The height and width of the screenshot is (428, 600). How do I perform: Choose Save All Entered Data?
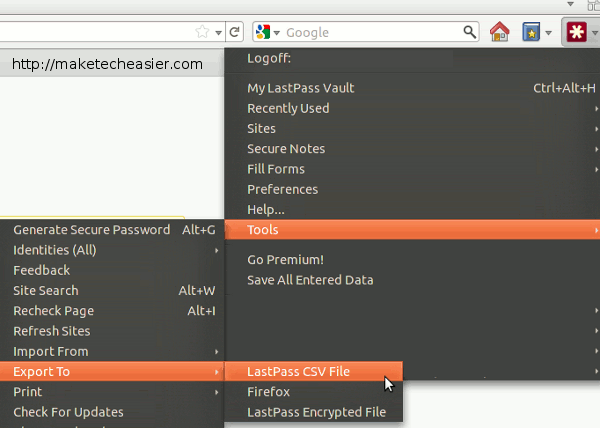click(x=412, y=280)
